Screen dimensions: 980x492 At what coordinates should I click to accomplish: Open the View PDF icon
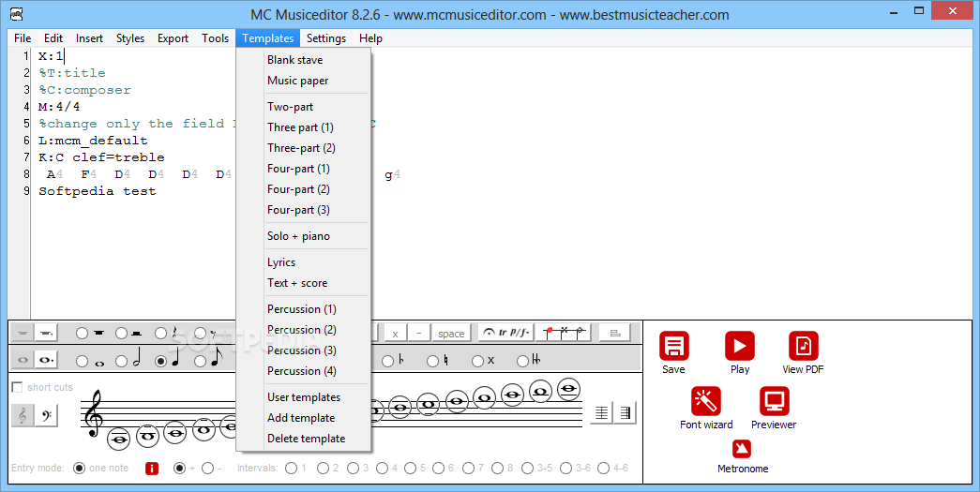[x=803, y=345]
